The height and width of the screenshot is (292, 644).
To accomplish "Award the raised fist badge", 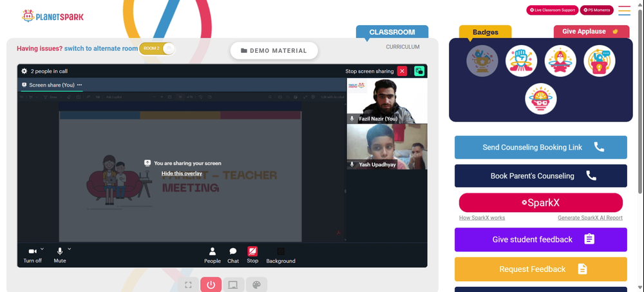I will click(521, 61).
